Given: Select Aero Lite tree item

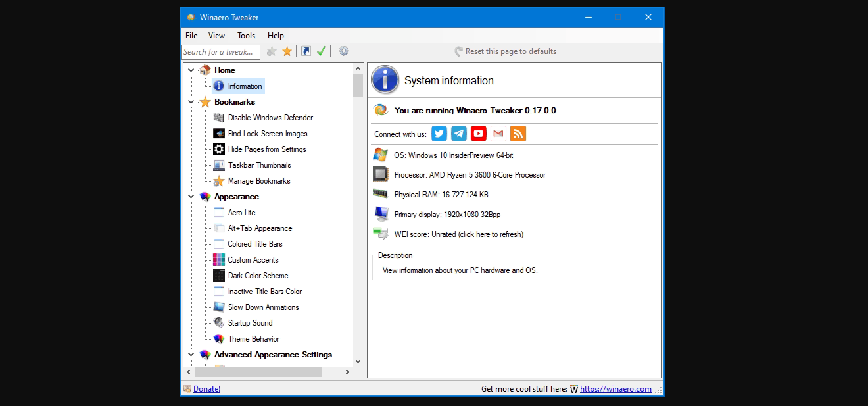Looking at the screenshot, I should (241, 213).
